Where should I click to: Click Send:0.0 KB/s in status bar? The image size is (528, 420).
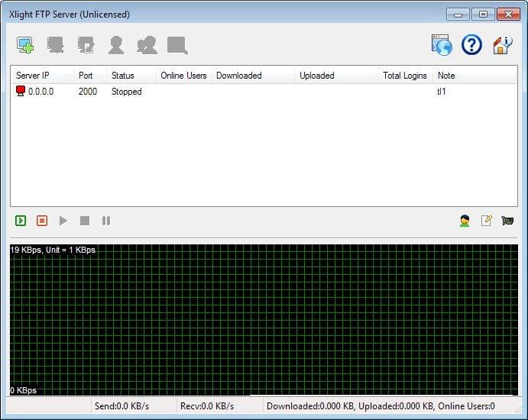pyautogui.click(x=121, y=406)
